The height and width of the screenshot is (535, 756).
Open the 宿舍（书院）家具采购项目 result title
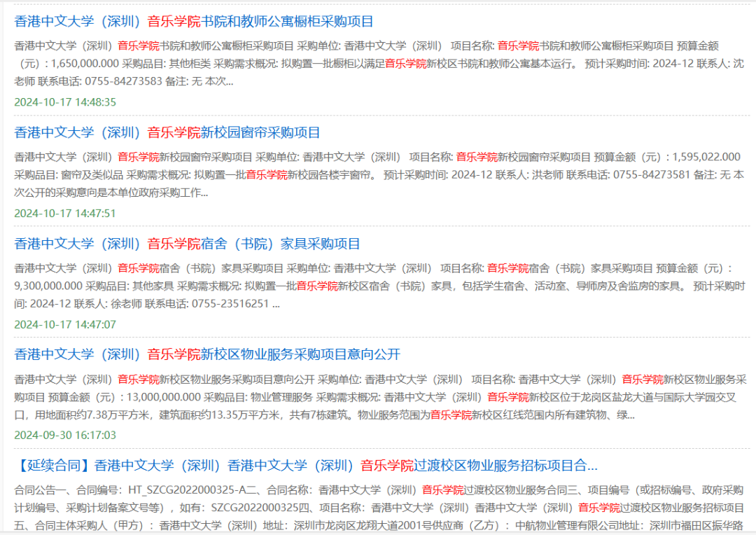click(187, 244)
